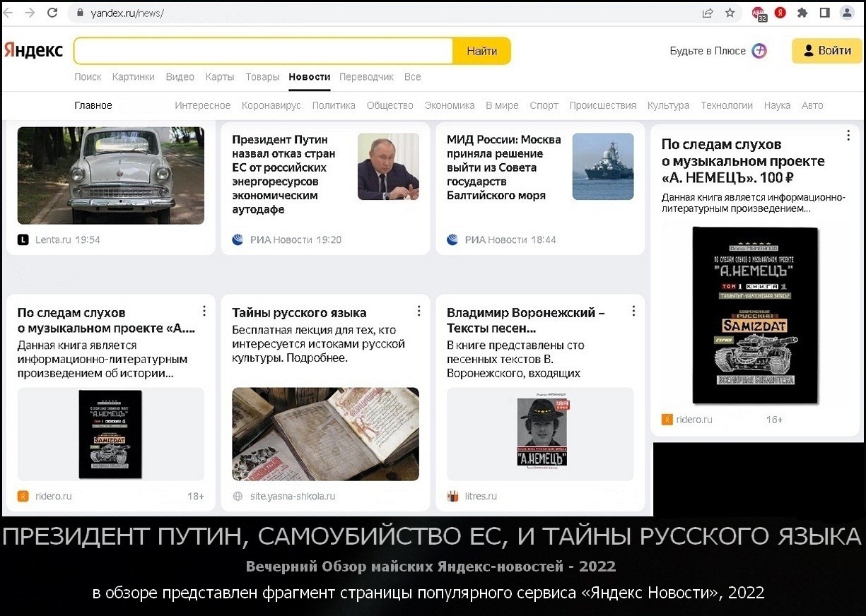Open the 'Видео' service tab
The width and height of the screenshot is (866, 616).
tap(180, 77)
